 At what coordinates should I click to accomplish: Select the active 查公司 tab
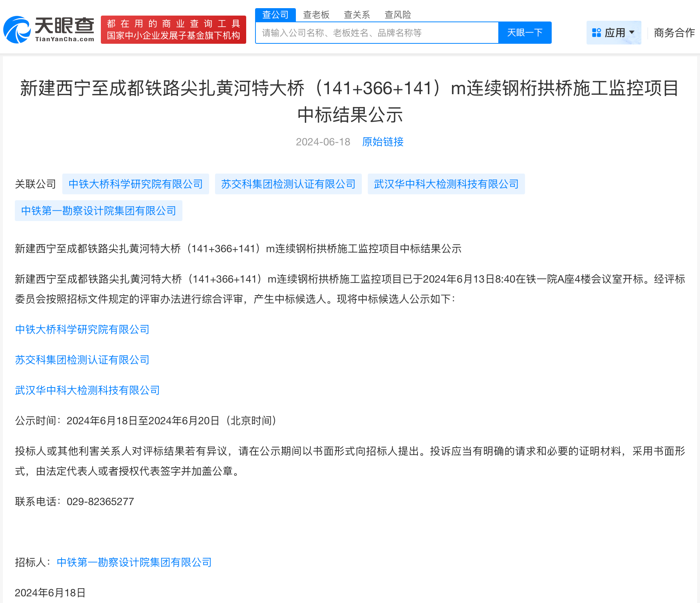coord(275,14)
